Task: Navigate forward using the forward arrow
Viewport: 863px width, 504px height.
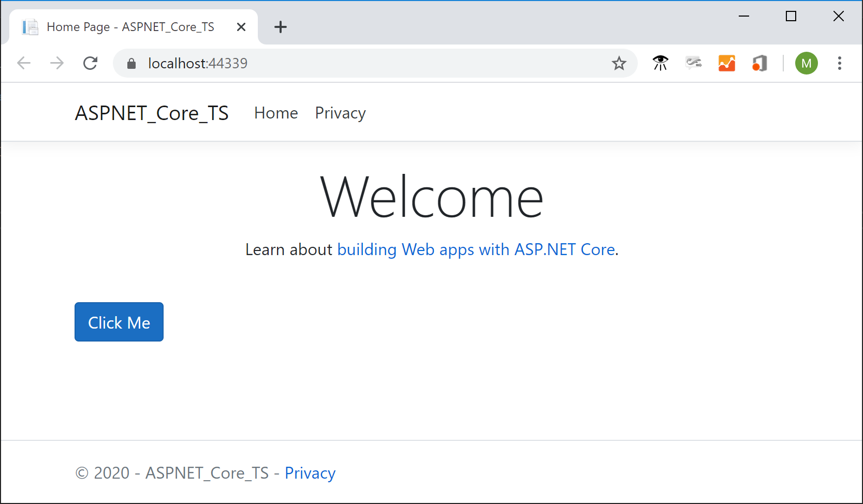Action: (56, 63)
